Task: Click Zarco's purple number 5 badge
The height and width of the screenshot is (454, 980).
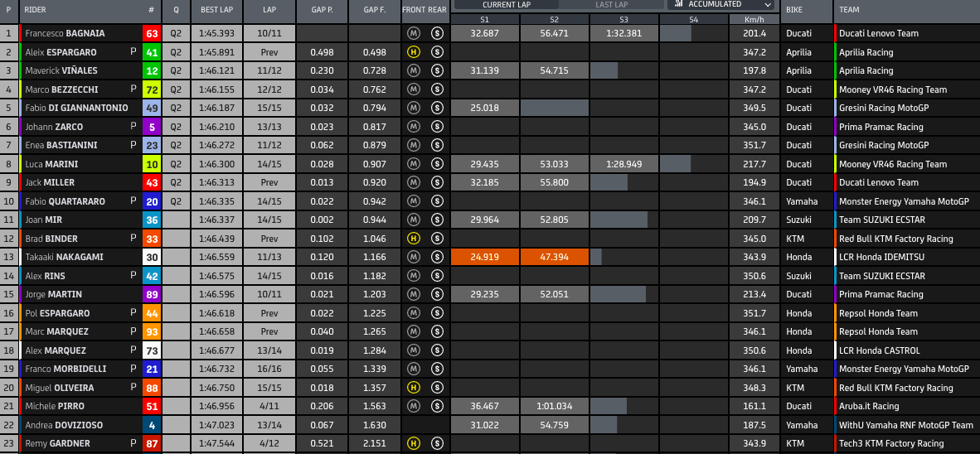Action: (x=152, y=127)
